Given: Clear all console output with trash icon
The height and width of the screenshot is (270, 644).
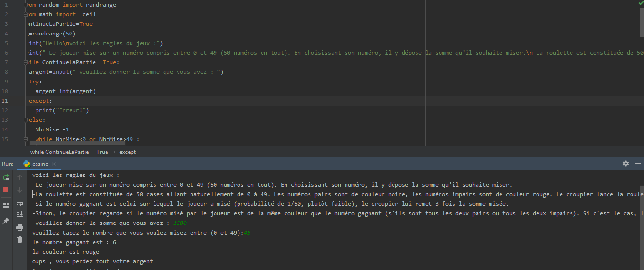Looking at the screenshot, I should click(x=20, y=240).
